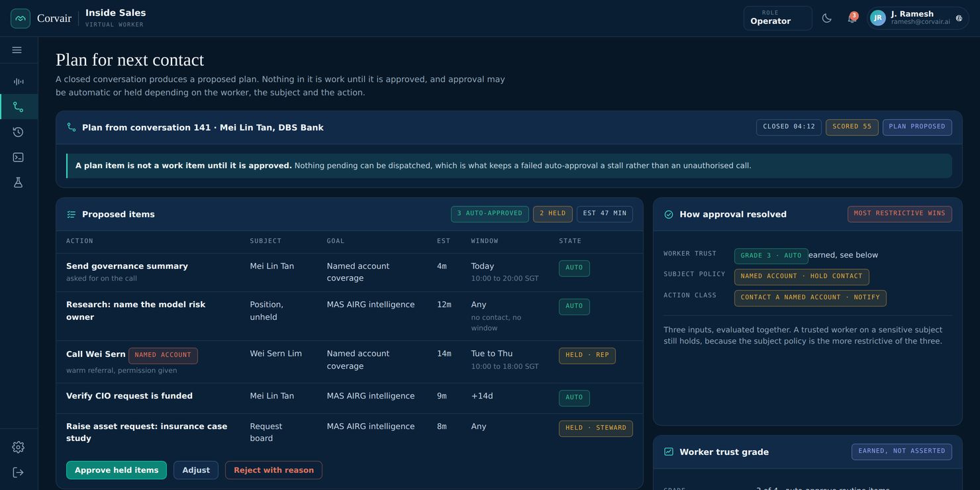980x490 pixels.
Task: Open the terminal console sidebar icon
Action: [x=19, y=157]
